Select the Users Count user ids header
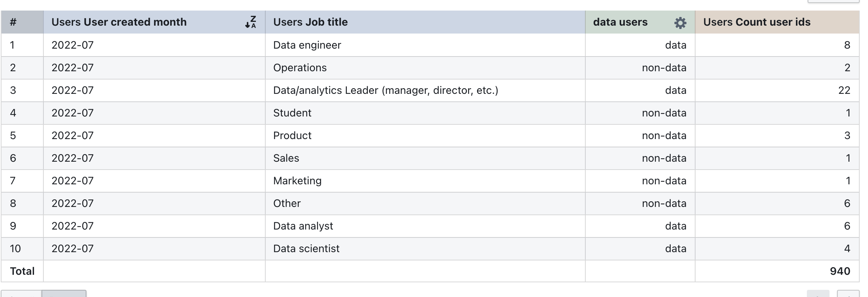Viewport: 868px width, 297px height. [756, 22]
